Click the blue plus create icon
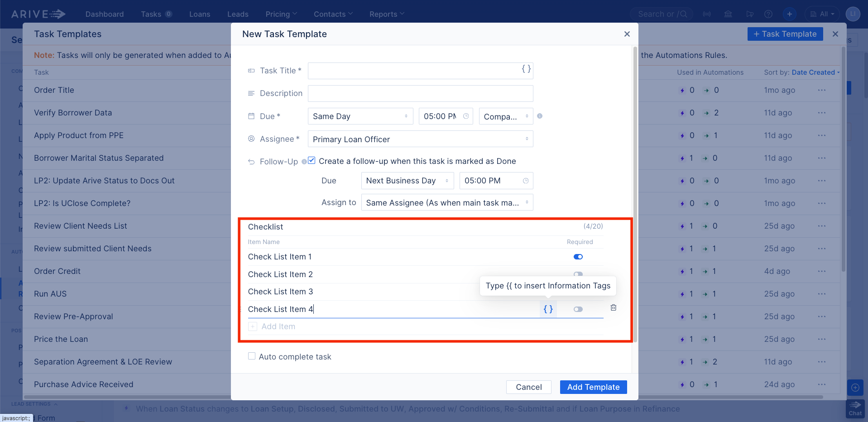 [x=790, y=14]
